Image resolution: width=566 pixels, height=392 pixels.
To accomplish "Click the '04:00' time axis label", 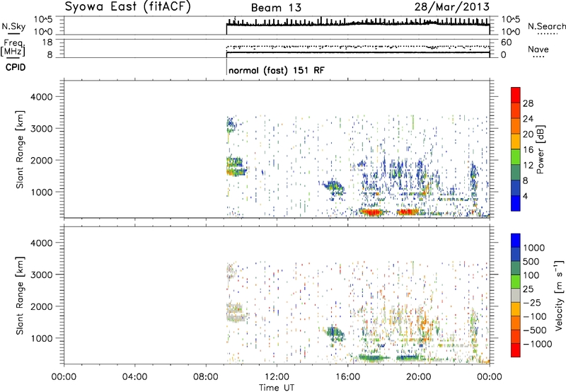I will pyautogui.click(x=135, y=377).
